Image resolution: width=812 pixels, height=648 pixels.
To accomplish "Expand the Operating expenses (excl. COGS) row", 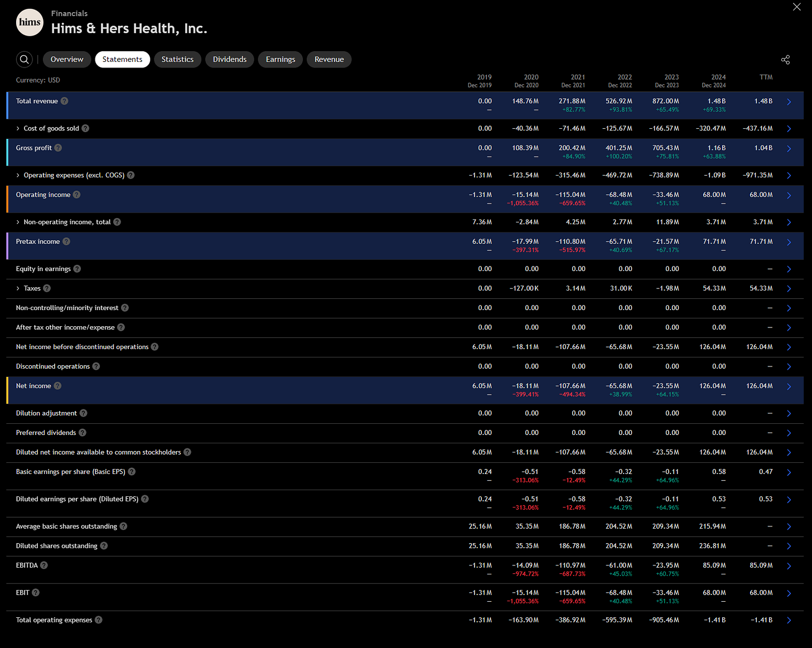I will point(18,175).
